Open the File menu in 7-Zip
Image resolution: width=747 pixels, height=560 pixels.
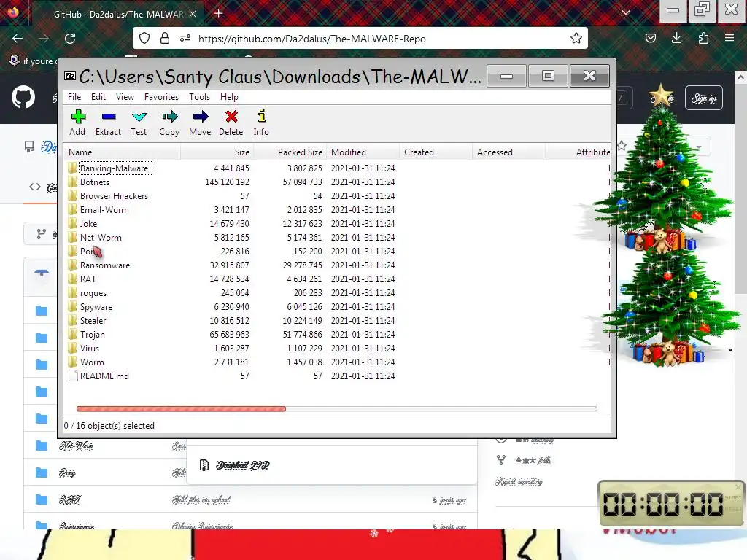(74, 97)
